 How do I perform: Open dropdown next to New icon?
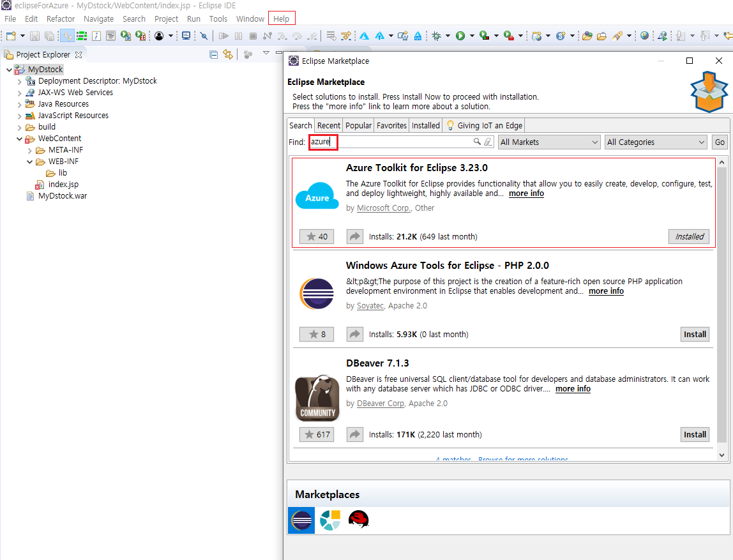(22, 36)
